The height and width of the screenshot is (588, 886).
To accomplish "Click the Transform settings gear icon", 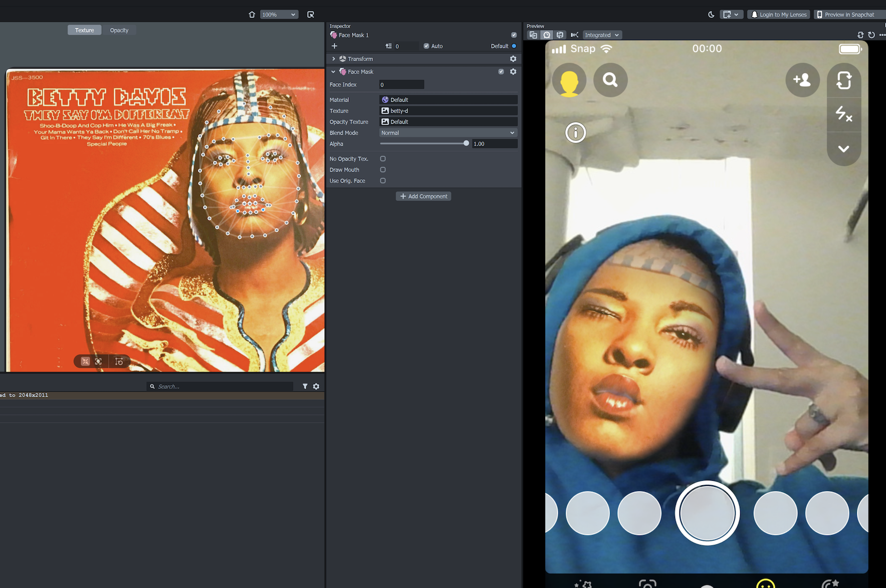I will click(513, 59).
